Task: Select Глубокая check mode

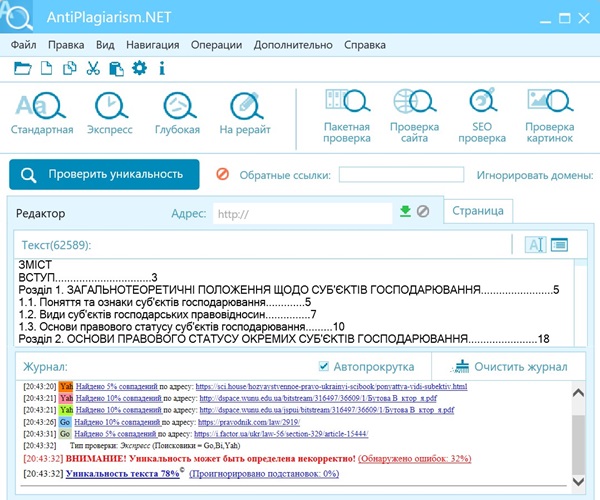Action: 178,114
